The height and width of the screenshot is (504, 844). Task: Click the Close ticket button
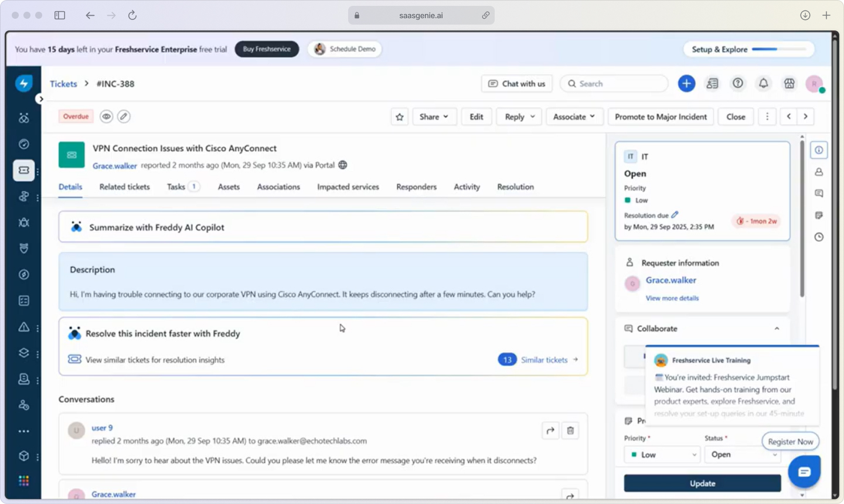pyautogui.click(x=736, y=117)
